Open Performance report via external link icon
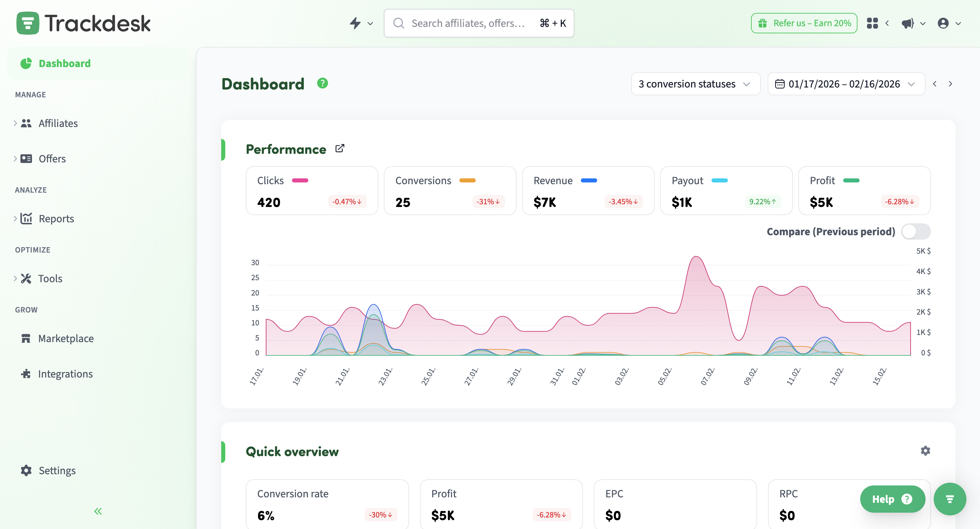980x529 pixels. pos(340,148)
